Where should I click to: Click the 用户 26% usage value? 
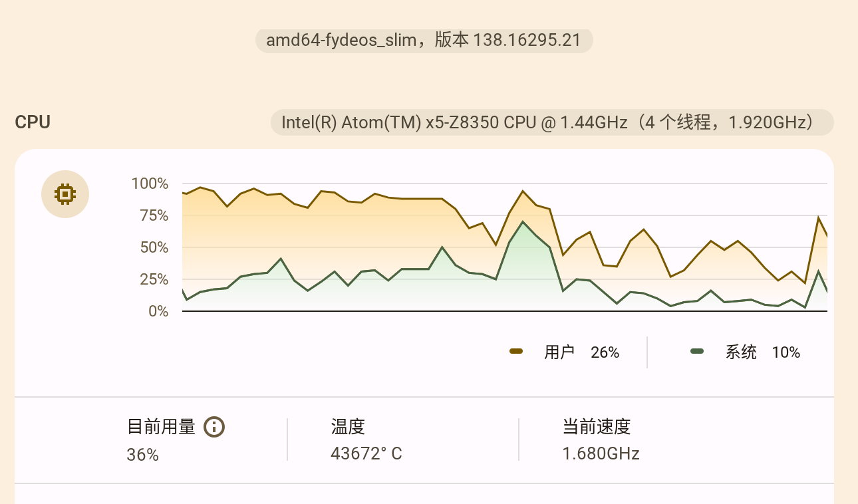605,352
